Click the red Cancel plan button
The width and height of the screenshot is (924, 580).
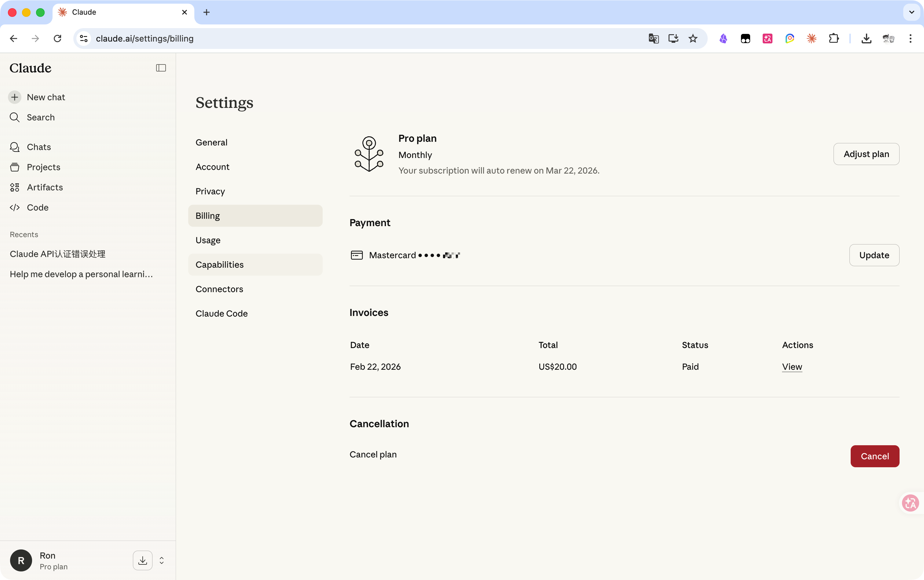pyautogui.click(x=875, y=456)
